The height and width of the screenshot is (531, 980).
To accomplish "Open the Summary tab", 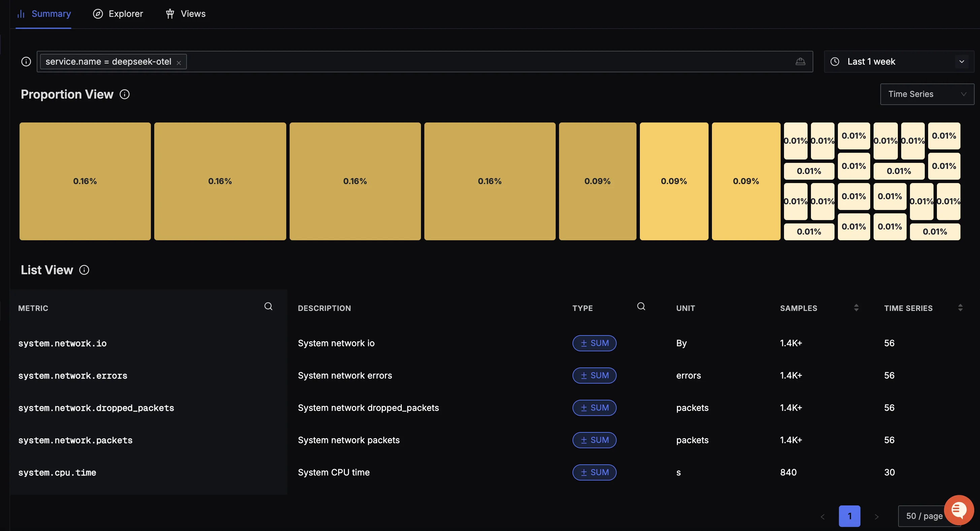I will click(x=44, y=14).
